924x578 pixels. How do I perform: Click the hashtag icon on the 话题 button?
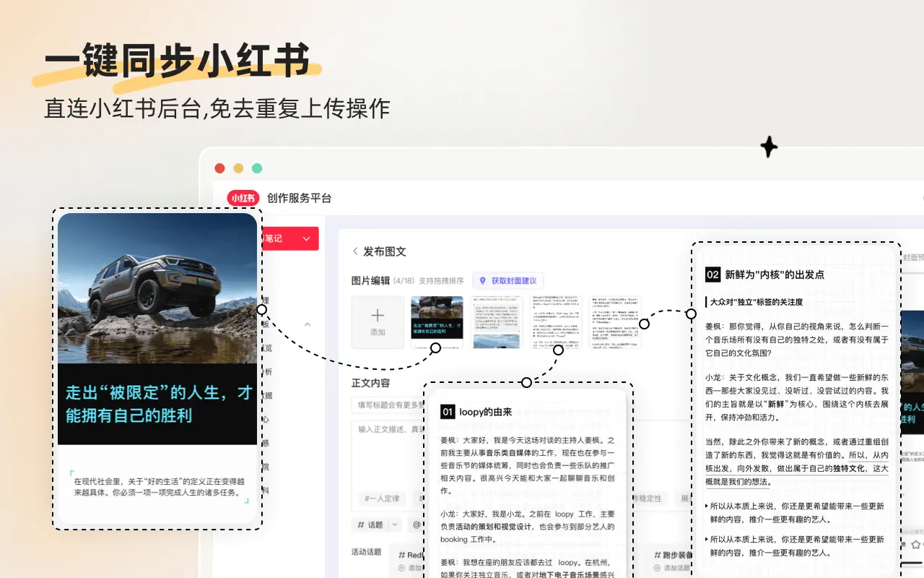coord(360,525)
